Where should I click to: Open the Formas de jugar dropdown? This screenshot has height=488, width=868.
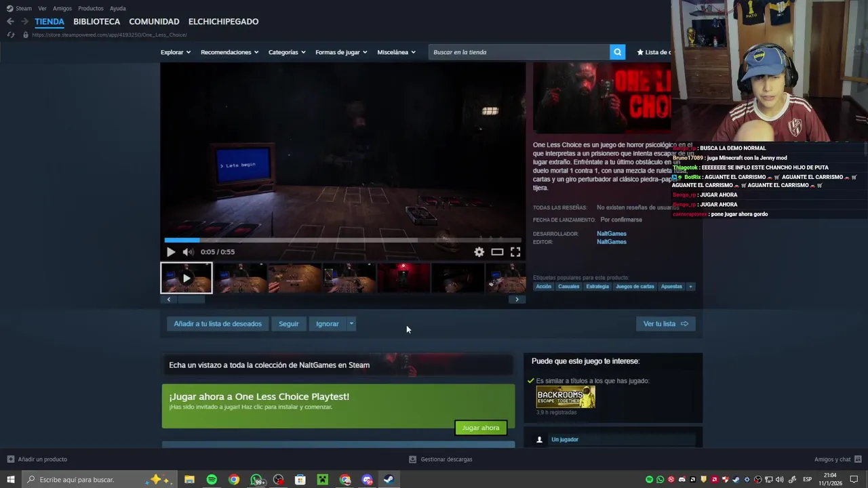[x=341, y=52]
